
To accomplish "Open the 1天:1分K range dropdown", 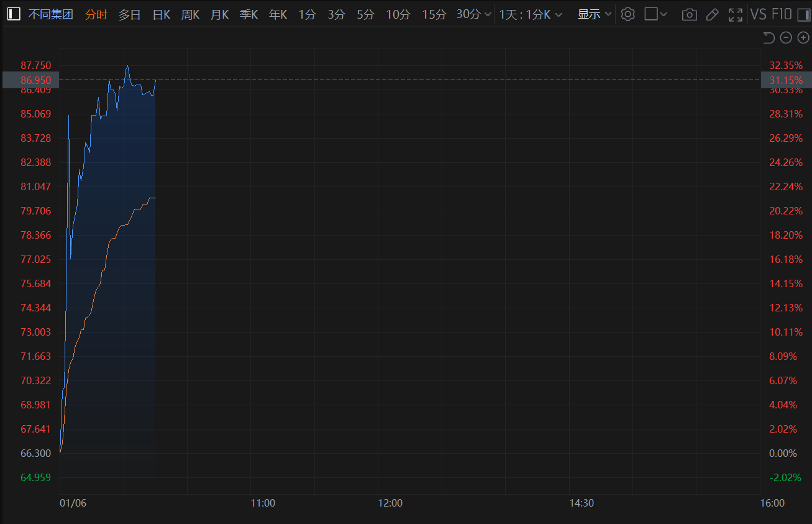I will pos(531,14).
